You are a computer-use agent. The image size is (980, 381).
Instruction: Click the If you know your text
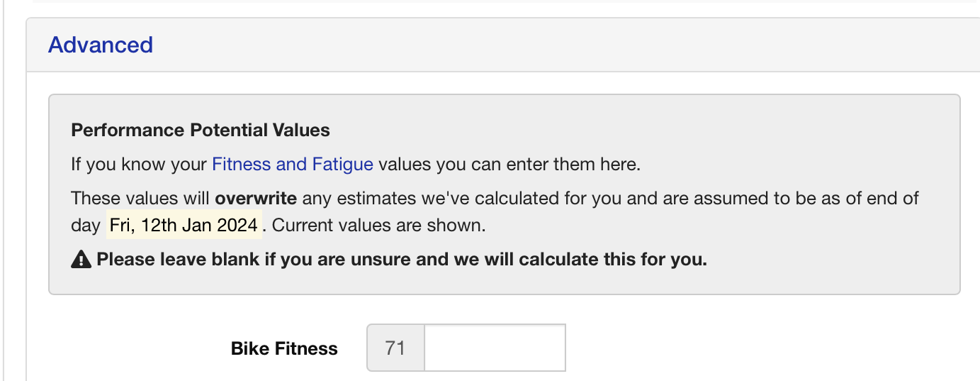140,165
